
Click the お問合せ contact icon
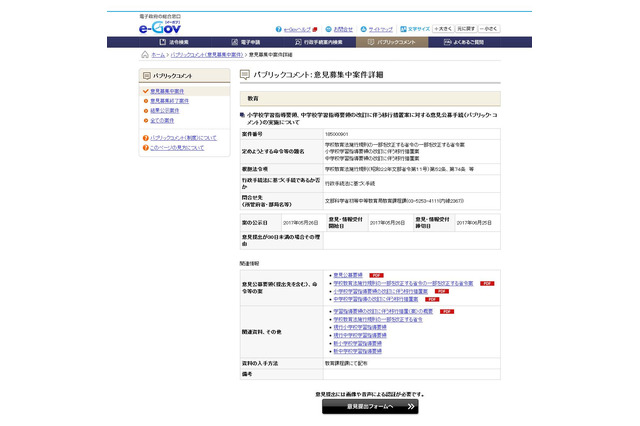click(x=328, y=29)
